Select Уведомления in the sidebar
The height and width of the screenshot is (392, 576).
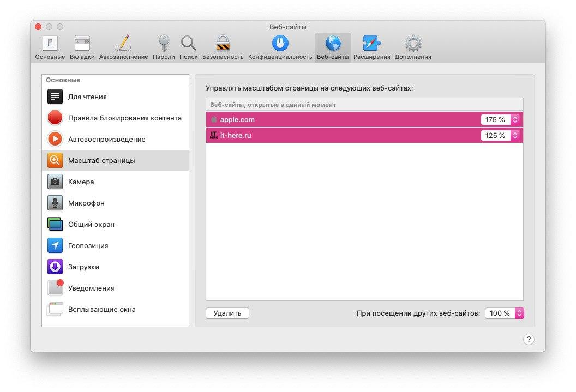tap(91, 288)
